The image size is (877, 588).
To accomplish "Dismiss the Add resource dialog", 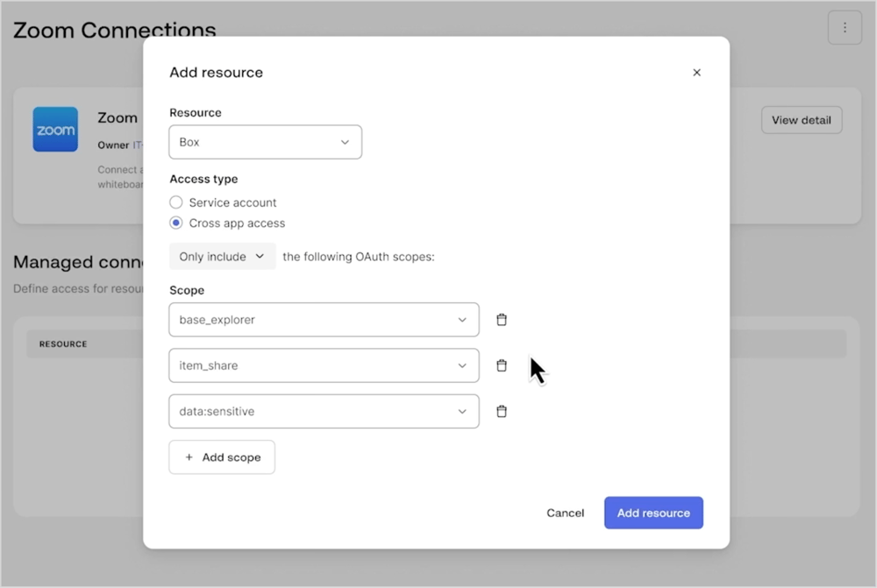I will tap(696, 72).
